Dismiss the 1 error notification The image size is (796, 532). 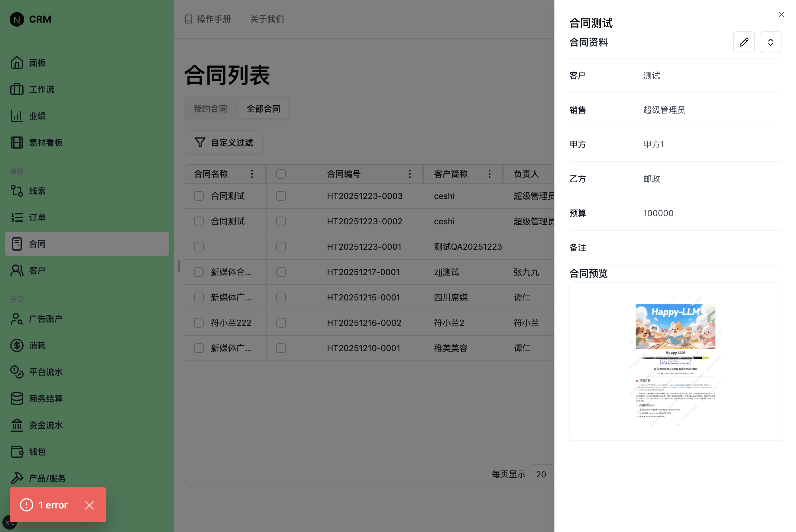pos(89,505)
